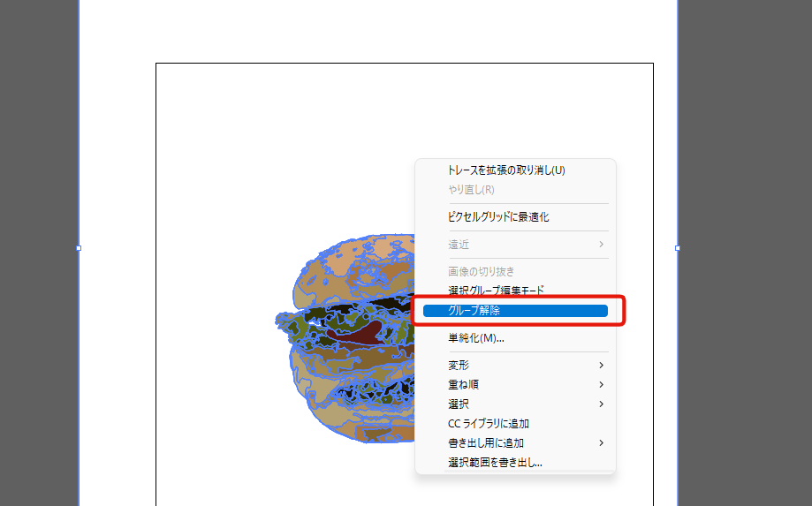
Task: Click the top bun of the traced hamburger
Action: pos(353,269)
